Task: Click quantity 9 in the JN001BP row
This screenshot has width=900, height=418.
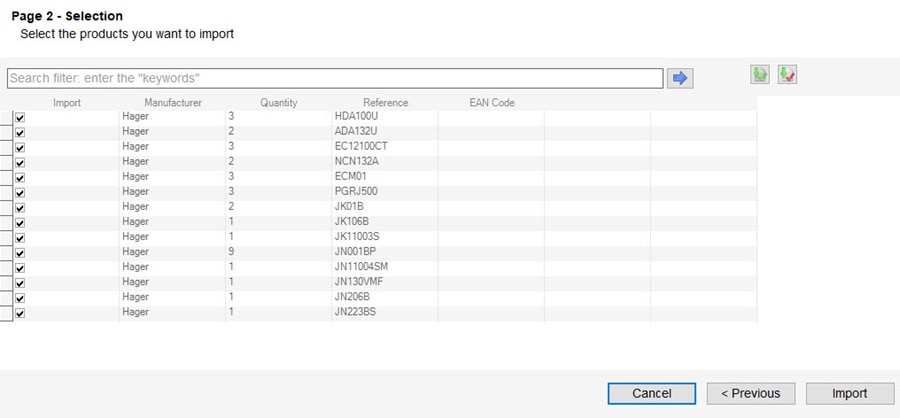Action: tap(278, 251)
